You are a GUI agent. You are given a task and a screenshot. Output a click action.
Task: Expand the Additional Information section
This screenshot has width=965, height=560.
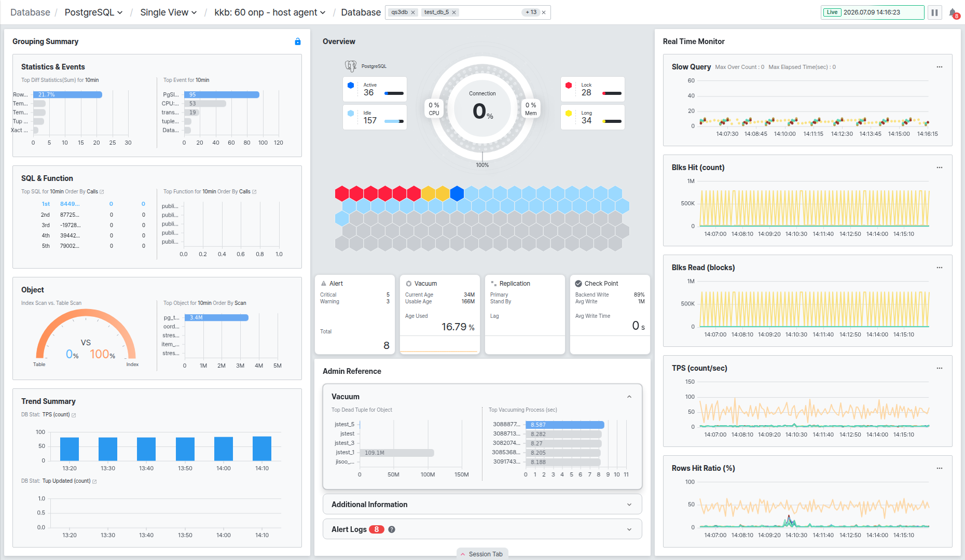point(482,505)
